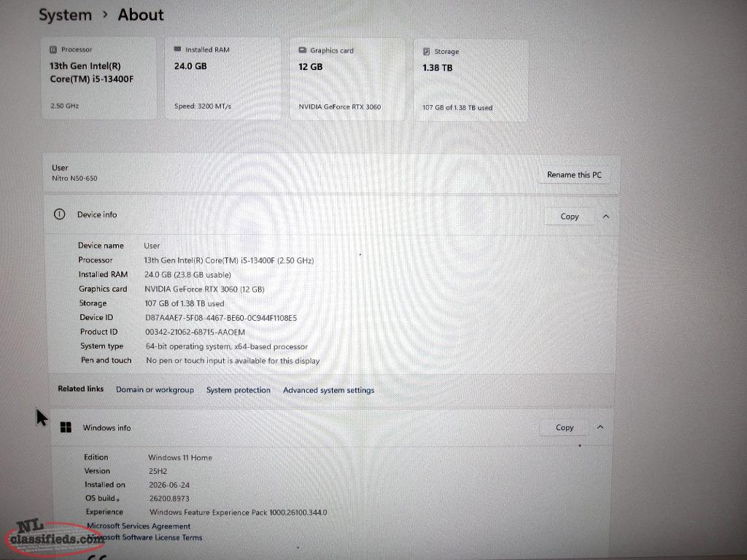Click the Device info header label
Screen dimensions: 747x560
click(x=97, y=214)
